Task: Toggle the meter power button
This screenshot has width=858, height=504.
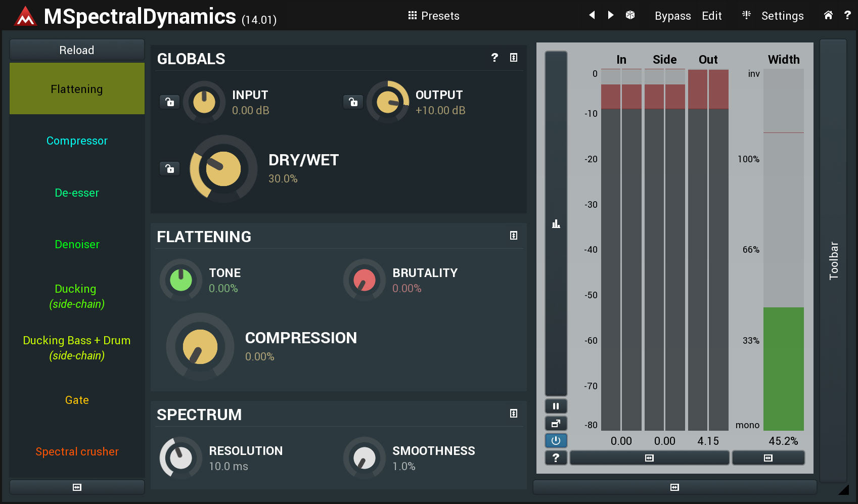Action: (556, 440)
